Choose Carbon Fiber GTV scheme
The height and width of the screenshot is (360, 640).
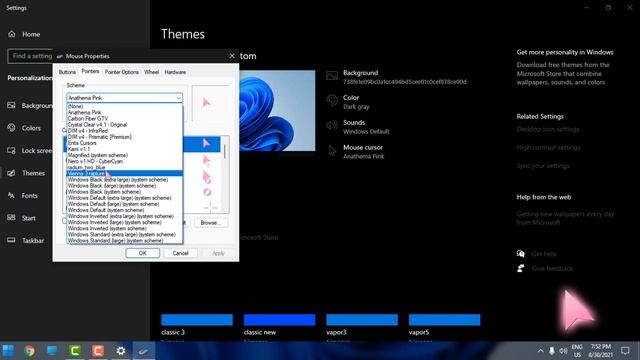124,118
